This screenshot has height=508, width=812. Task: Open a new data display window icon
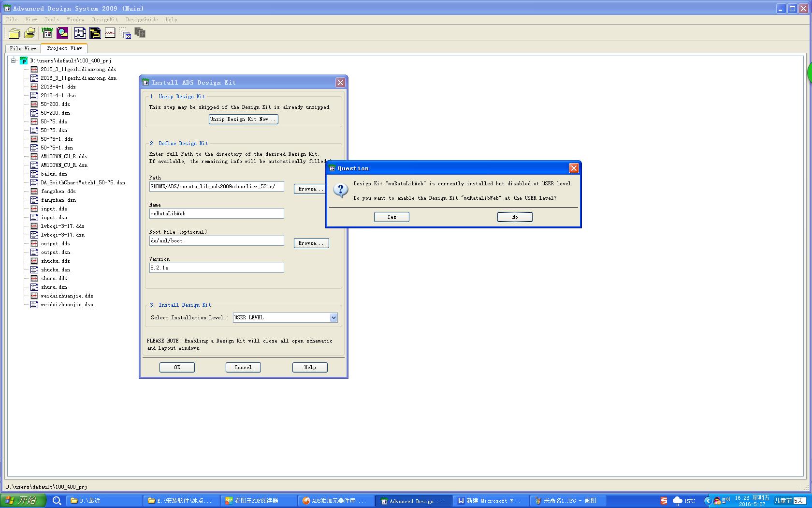tap(110, 33)
